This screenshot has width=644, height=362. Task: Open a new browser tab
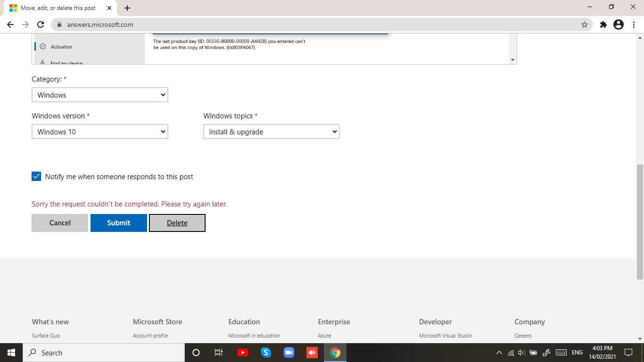click(127, 8)
